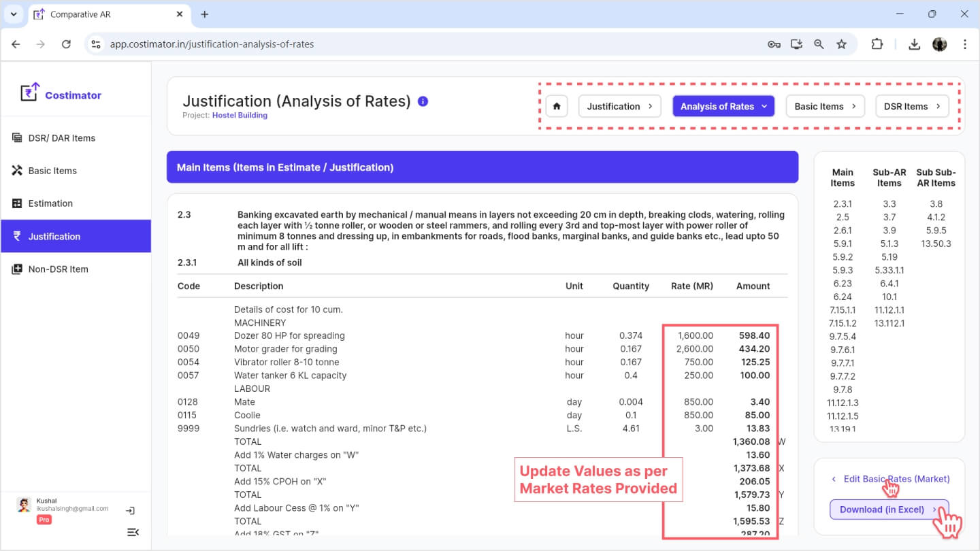Click the Pro badge
The image size is (980, 551).
pyautogui.click(x=44, y=520)
